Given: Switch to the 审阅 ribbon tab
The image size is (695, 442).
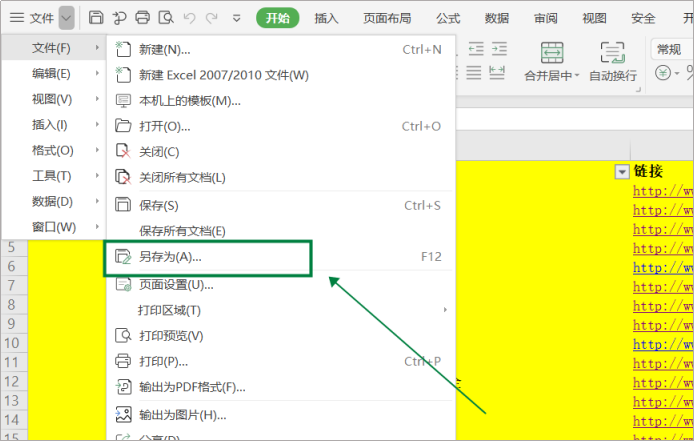Looking at the screenshot, I should (x=545, y=18).
